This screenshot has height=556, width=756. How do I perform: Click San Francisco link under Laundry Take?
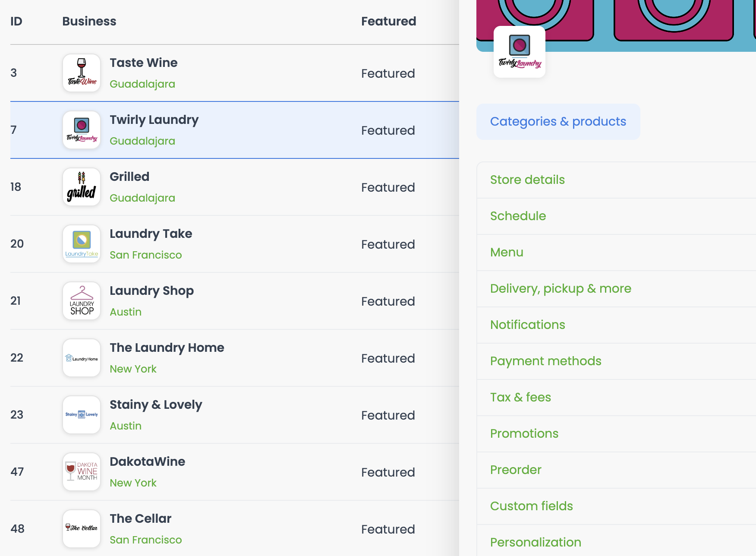pyautogui.click(x=146, y=255)
